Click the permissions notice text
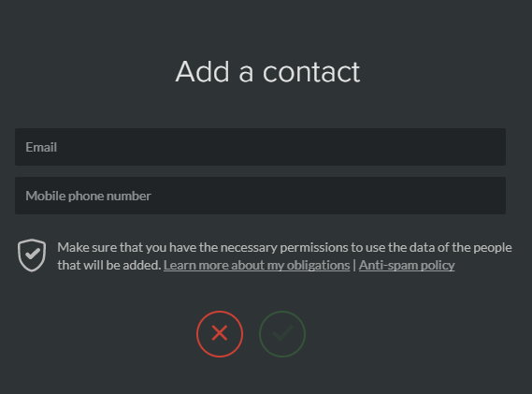The width and height of the screenshot is (532, 394). (x=284, y=256)
